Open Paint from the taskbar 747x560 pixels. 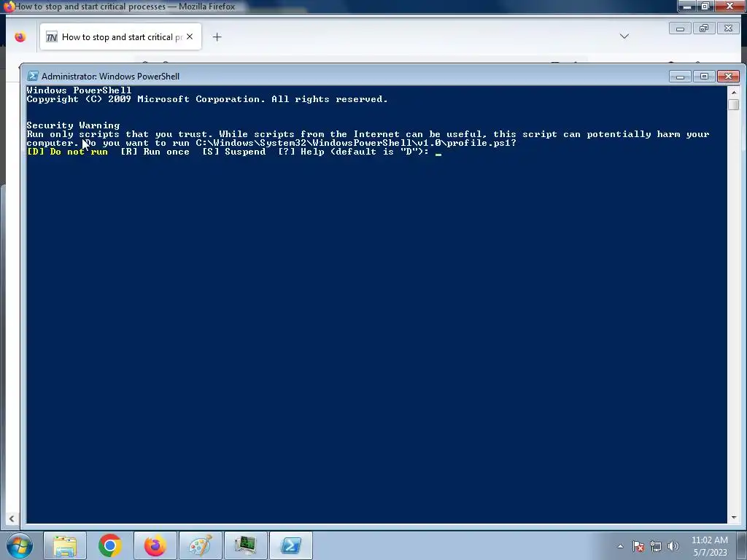coord(201,545)
